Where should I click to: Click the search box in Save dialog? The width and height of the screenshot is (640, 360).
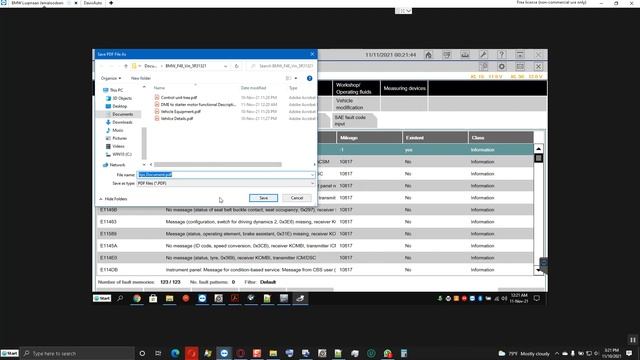(x=282, y=66)
